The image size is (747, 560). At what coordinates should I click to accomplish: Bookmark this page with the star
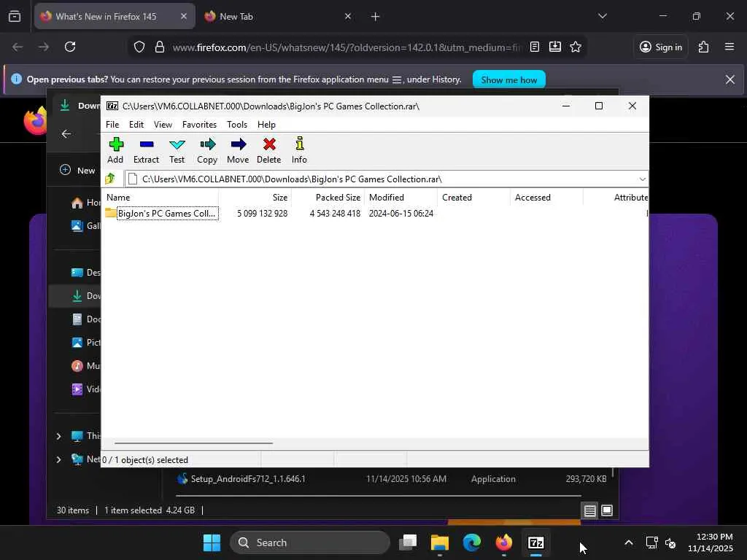(x=576, y=47)
